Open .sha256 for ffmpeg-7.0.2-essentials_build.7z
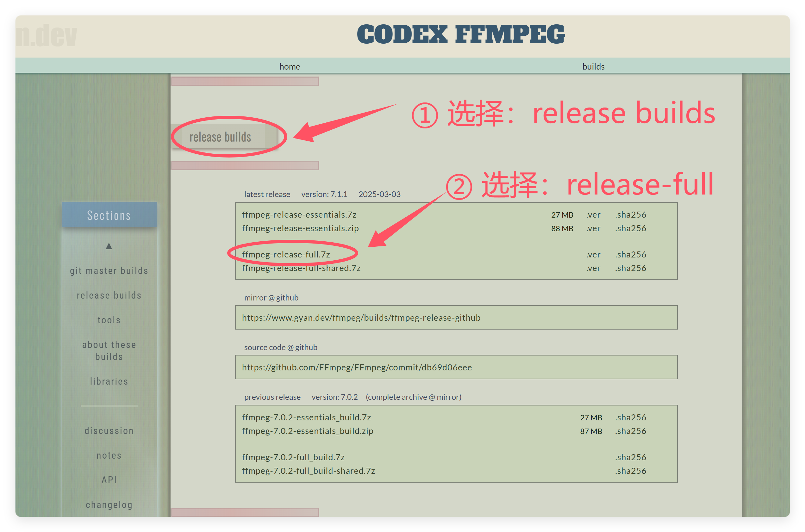 pyautogui.click(x=631, y=417)
